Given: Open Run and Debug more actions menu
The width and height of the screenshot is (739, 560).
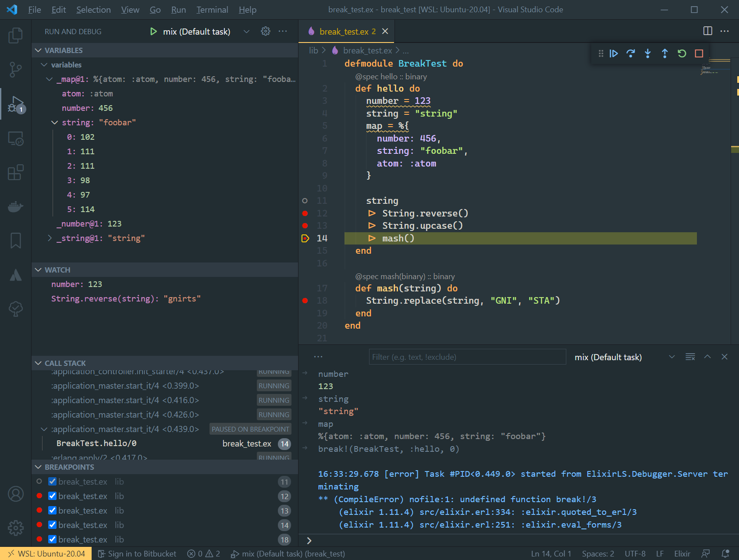Looking at the screenshot, I should [x=283, y=31].
